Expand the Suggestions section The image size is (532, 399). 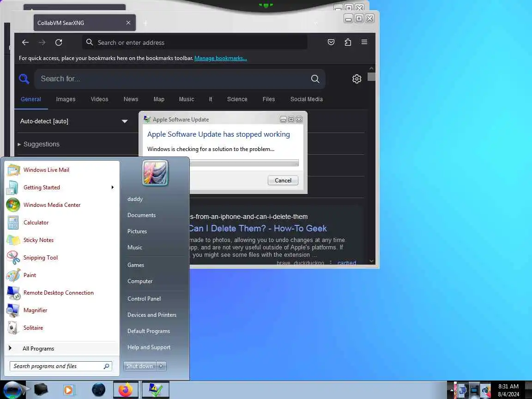coord(38,144)
